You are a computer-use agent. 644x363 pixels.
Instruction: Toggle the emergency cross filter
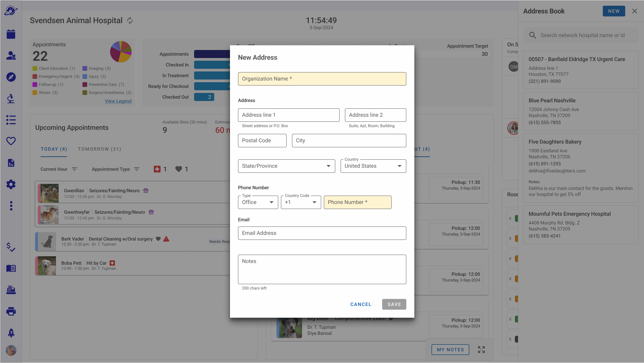[x=157, y=169]
